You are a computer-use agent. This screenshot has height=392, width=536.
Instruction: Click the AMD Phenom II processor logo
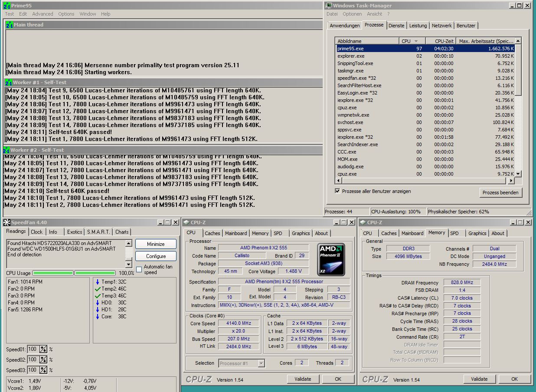coord(331,260)
